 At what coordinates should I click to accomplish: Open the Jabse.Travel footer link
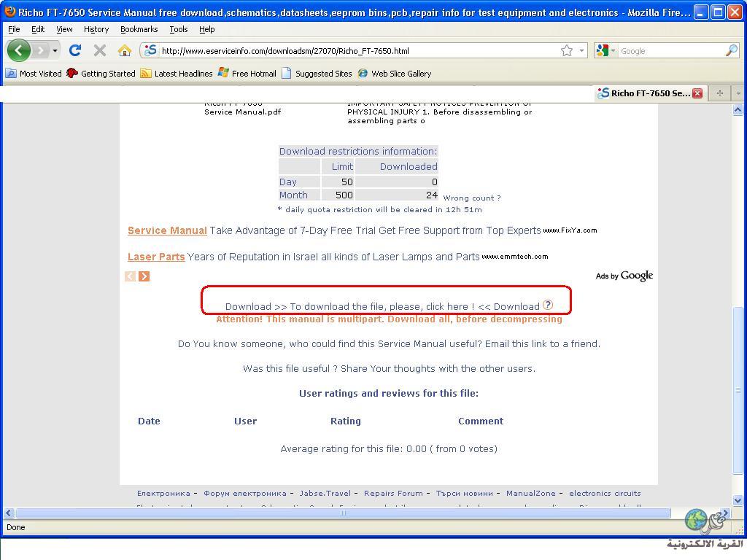(x=325, y=494)
